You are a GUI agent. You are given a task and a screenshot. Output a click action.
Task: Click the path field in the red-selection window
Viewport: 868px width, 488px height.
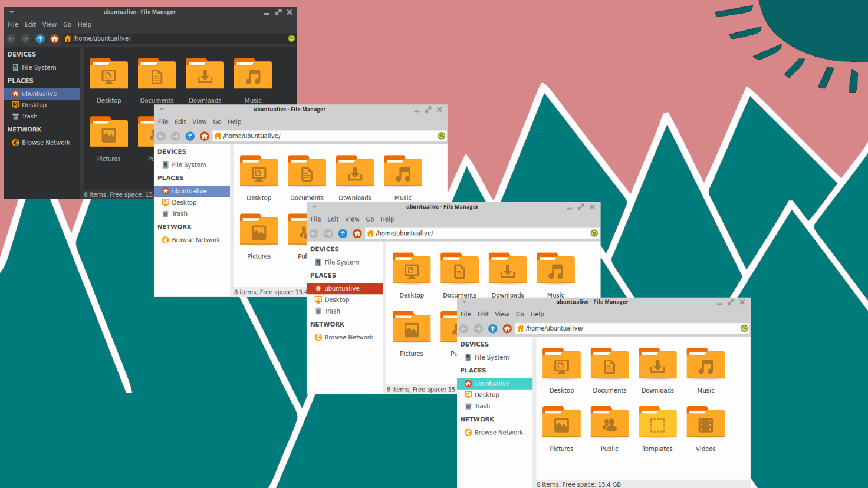click(482, 233)
